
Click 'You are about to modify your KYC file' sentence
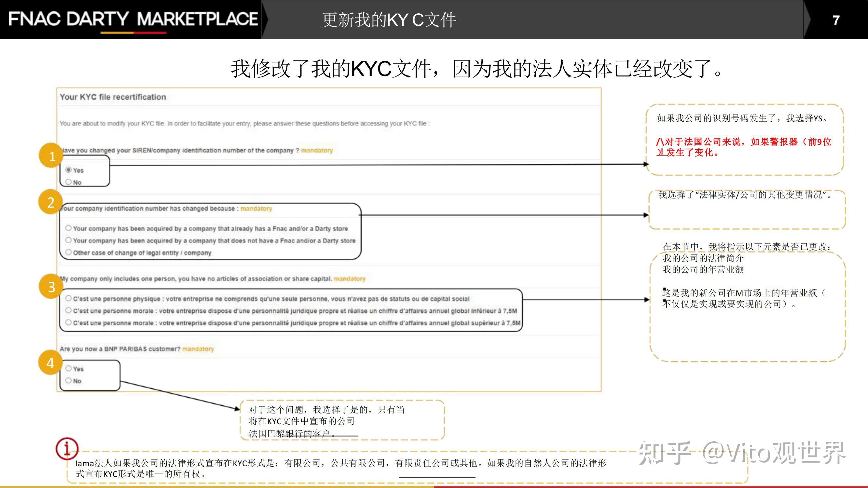(245, 124)
